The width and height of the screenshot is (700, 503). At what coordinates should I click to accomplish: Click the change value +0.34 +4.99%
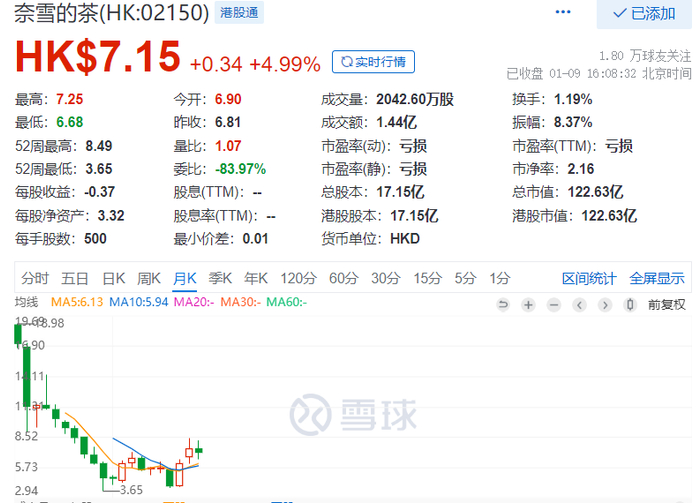255,64
